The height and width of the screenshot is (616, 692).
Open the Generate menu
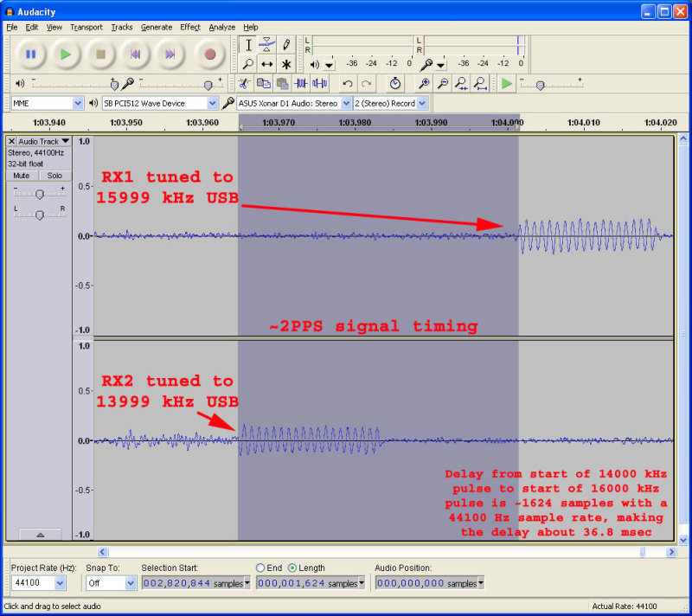pyautogui.click(x=157, y=28)
